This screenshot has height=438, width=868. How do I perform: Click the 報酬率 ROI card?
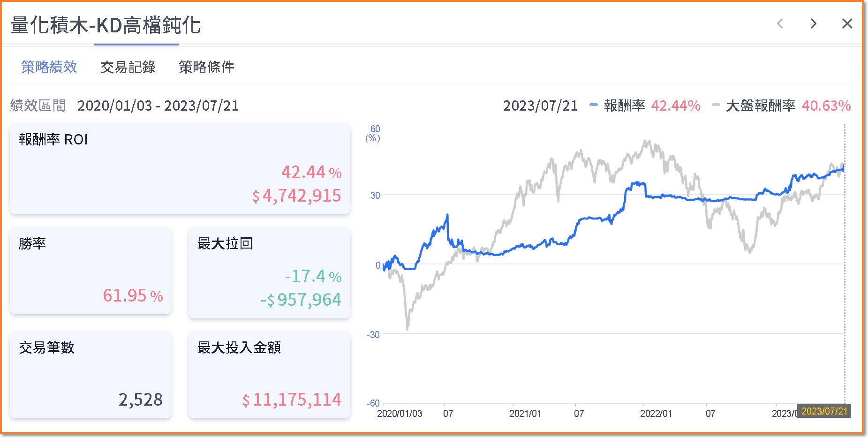(x=180, y=168)
